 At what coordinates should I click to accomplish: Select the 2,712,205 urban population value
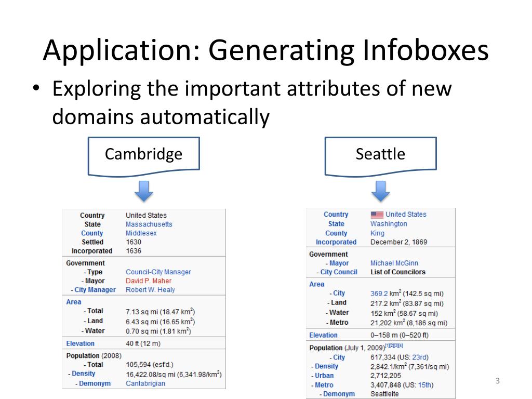(386, 376)
